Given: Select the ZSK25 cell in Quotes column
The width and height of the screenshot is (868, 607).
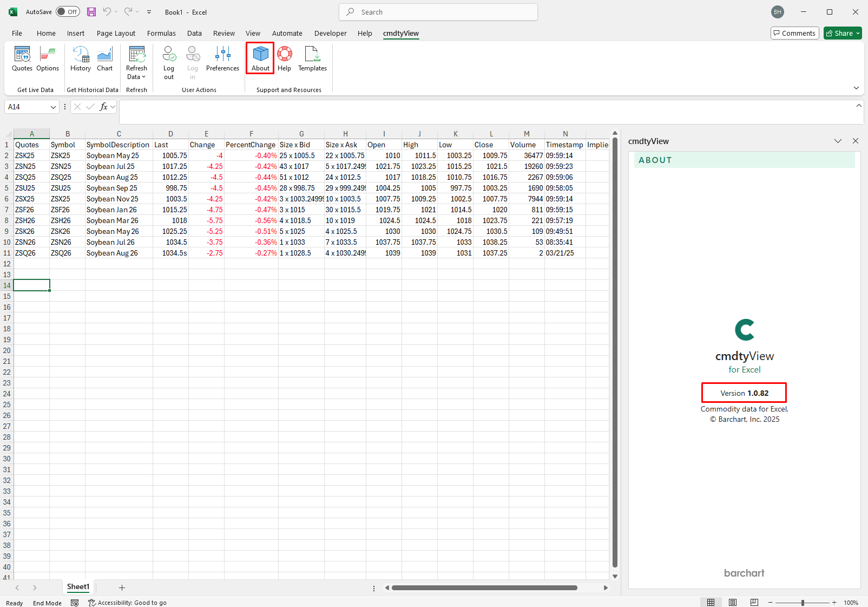Looking at the screenshot, I should coord(31,155).
